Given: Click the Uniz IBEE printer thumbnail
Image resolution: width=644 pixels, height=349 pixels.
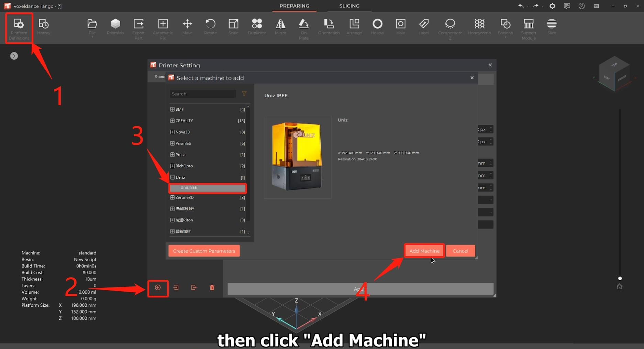Looking at the screenshot, I should point(298,157).
